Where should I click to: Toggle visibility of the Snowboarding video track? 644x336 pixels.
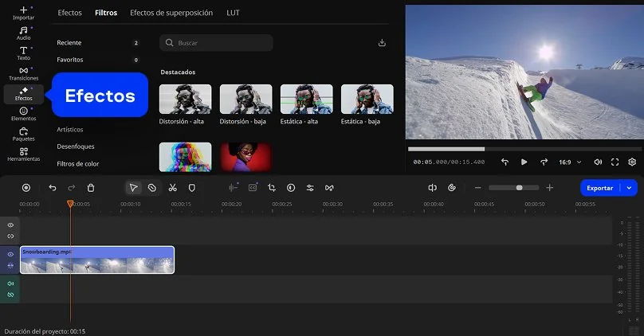10,254
